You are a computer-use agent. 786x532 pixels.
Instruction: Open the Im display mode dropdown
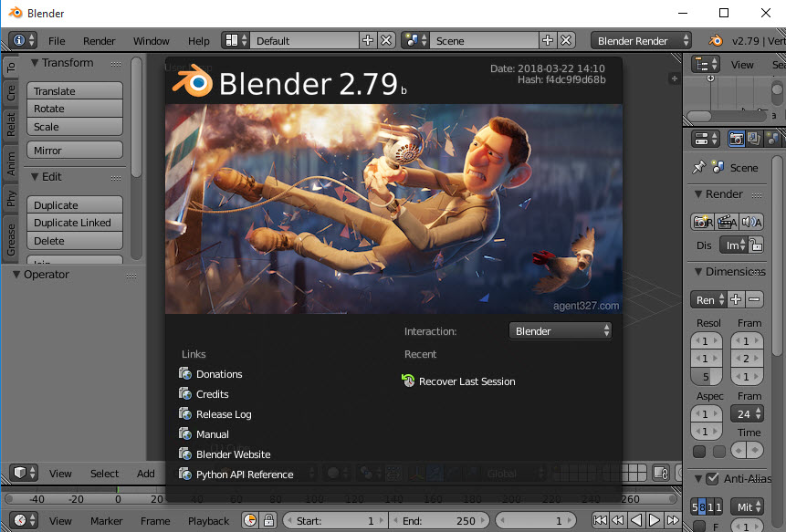click(x=734, y=245)
